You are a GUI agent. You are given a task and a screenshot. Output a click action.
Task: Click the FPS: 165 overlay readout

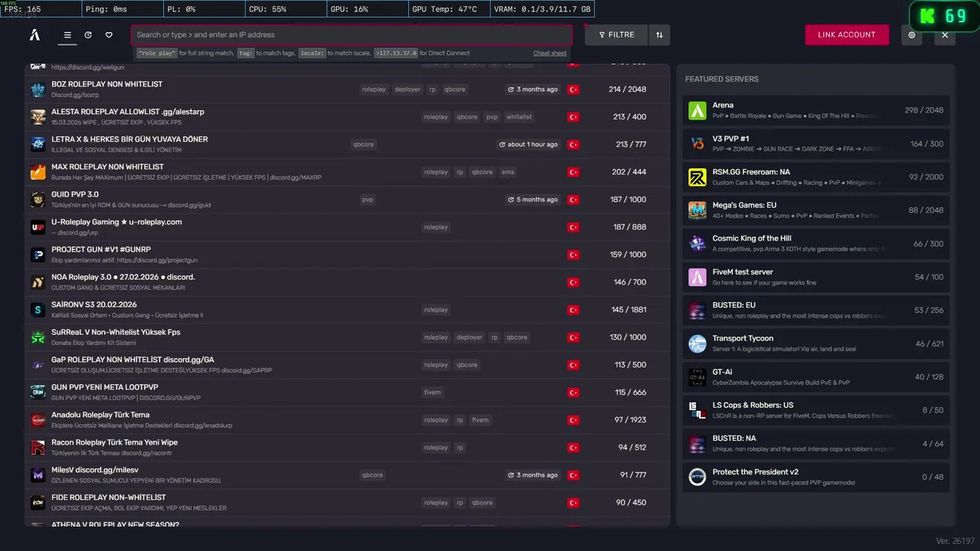click(40, 9)
